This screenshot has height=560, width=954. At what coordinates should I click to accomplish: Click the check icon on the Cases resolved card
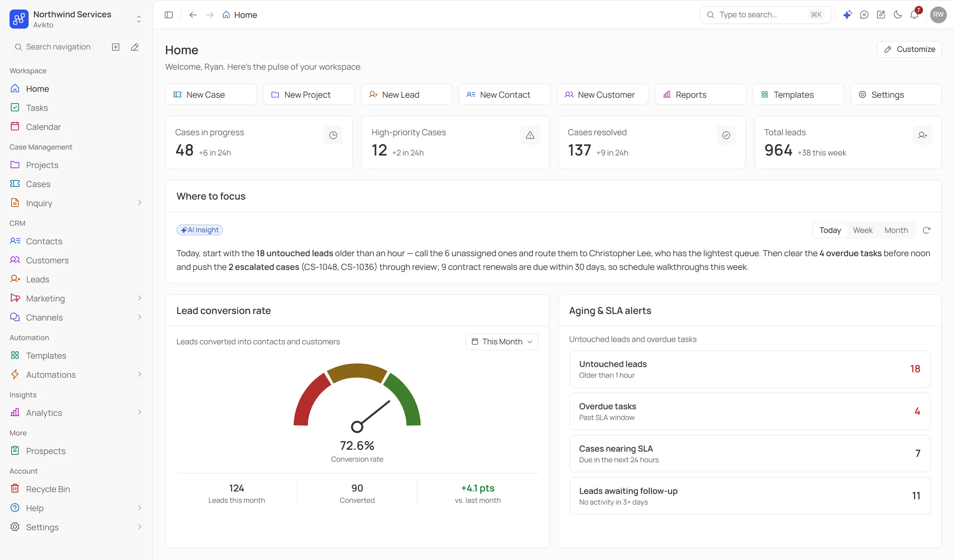click(x=726, y=135)
